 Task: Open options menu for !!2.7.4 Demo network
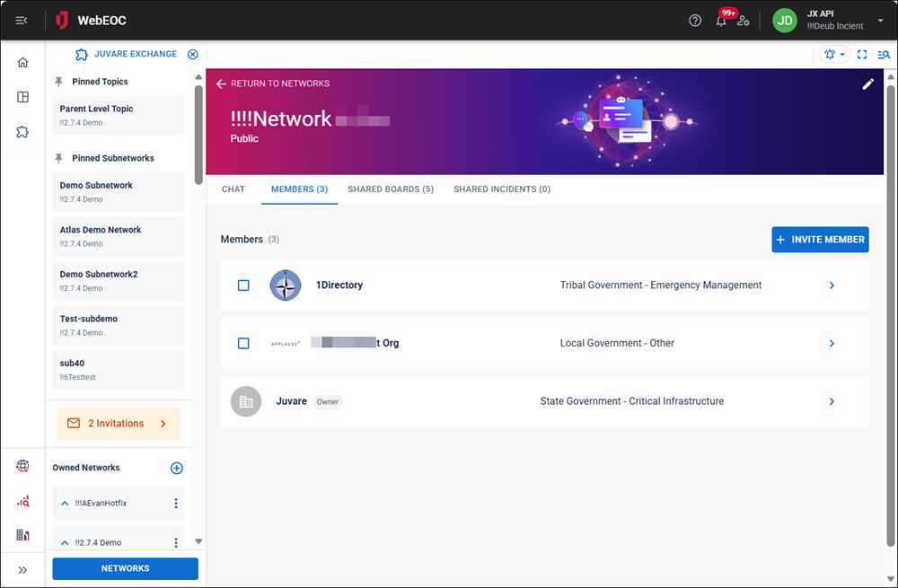point(176,542)
